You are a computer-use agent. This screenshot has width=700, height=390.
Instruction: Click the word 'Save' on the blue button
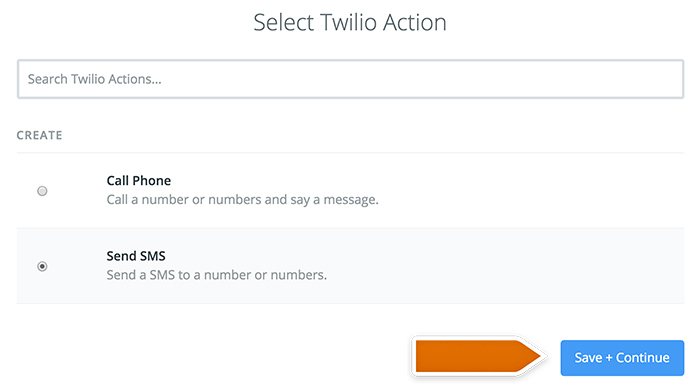point(588,358)
